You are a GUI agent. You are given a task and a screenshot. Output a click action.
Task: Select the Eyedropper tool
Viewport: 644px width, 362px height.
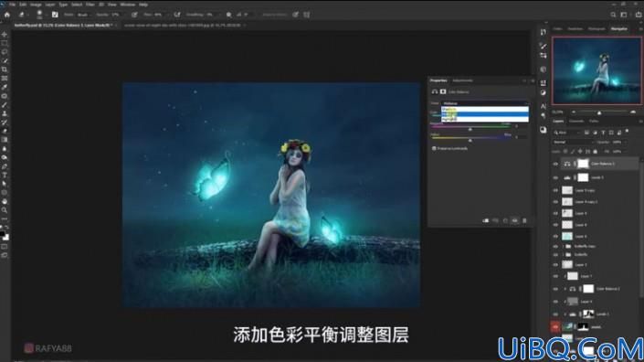coord(5,87)
